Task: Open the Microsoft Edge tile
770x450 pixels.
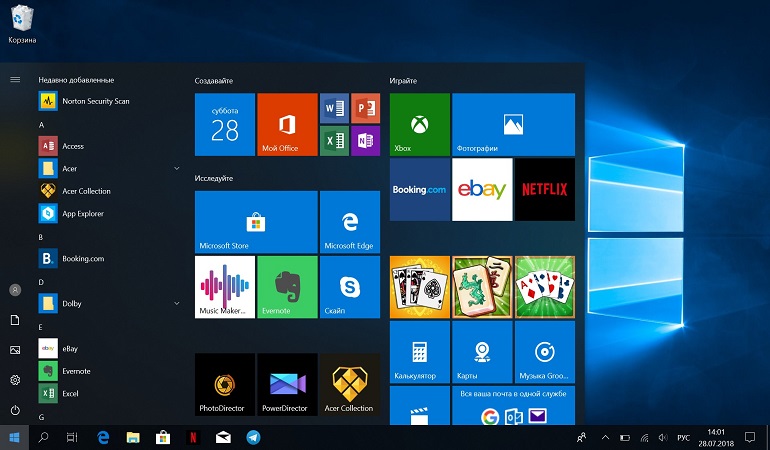Action: 350,222
